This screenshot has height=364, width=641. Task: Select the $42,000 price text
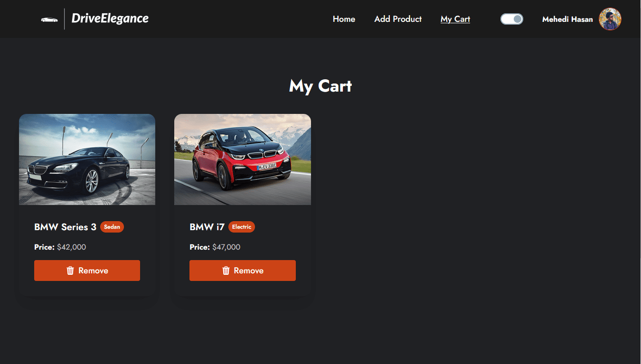[x=71, y=247]
